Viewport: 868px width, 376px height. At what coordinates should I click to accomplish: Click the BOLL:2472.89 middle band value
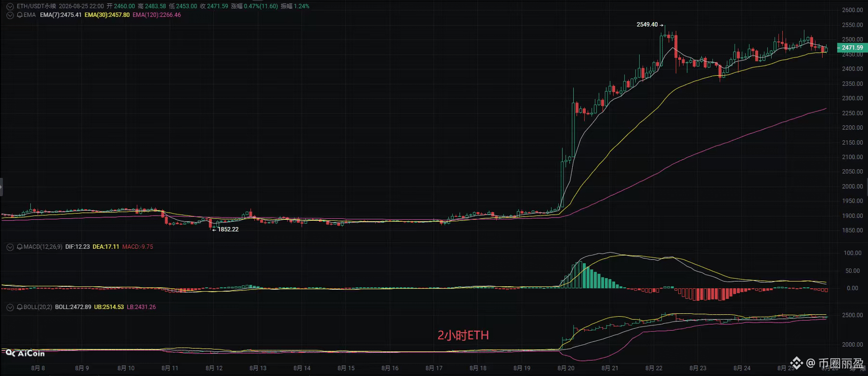(73, 307)
